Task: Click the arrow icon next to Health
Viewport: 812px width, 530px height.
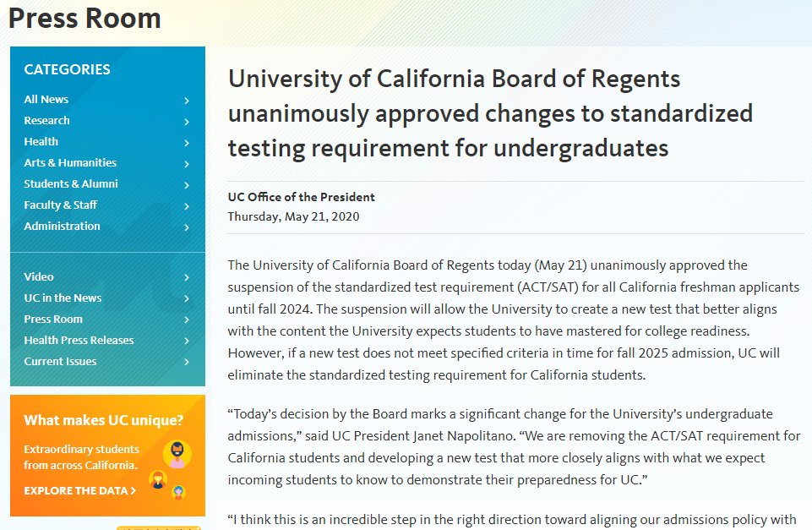Action: tap(187, 143)
